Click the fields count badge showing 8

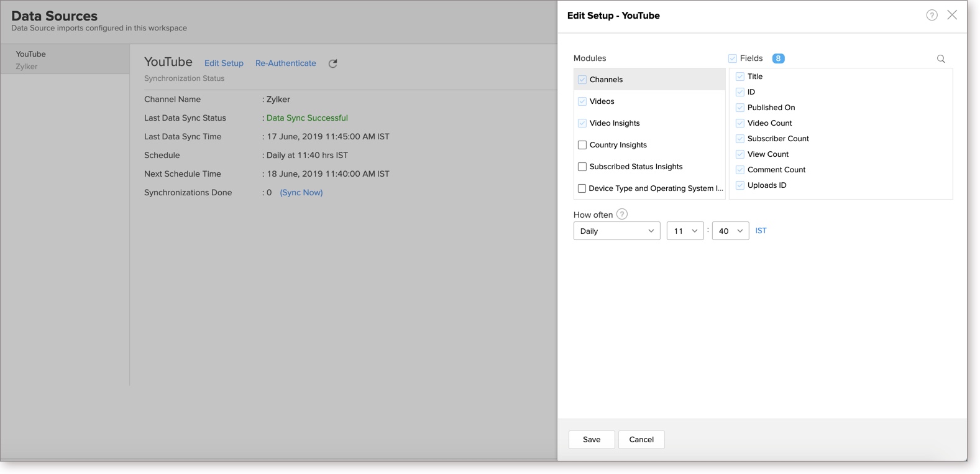coord(778,58)
